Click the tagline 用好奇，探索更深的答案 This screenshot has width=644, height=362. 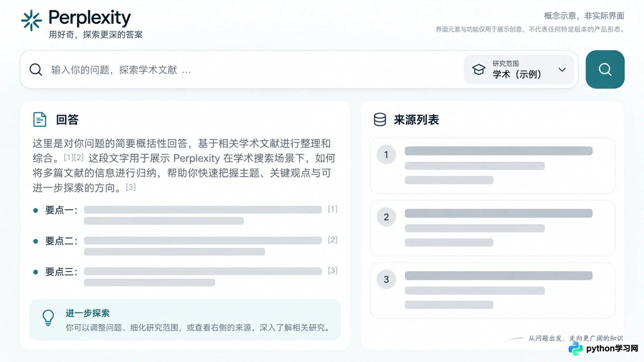(96, 34)
